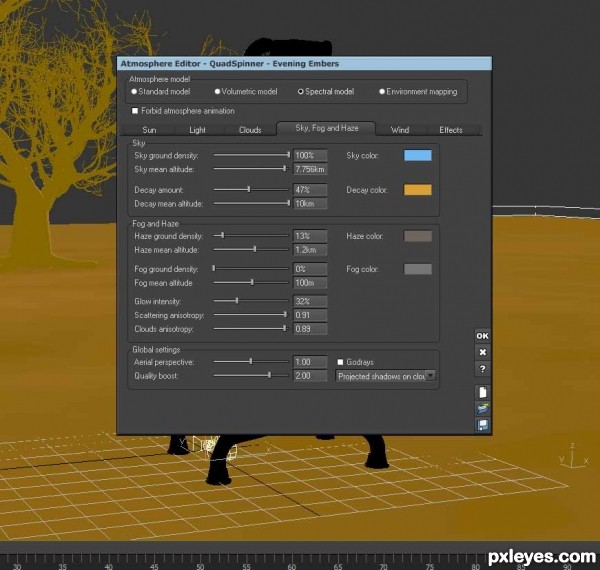Click the Scattering anisotropy 0.91 field
This screenshot has height=570, width=600.
[x=310, y=315]
